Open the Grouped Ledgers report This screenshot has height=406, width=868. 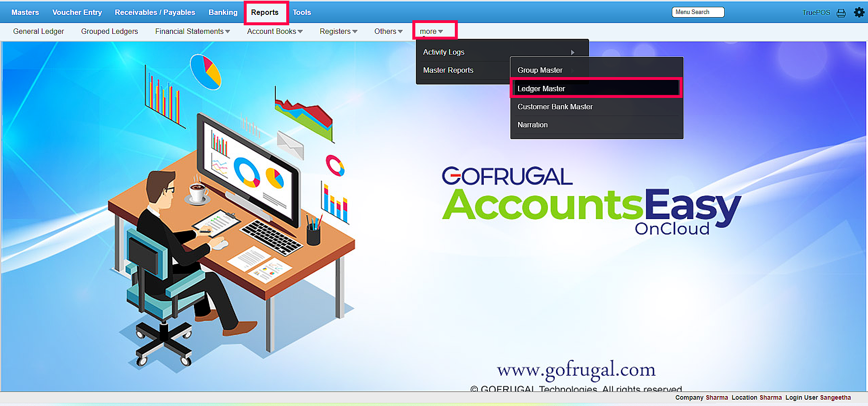[109, 31]
